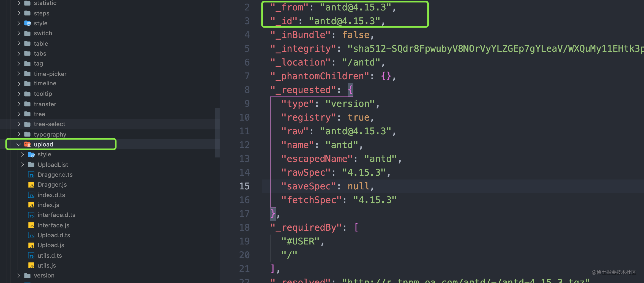Click the tree-select folder icon

pyautogui.click(x=27, y=124)
